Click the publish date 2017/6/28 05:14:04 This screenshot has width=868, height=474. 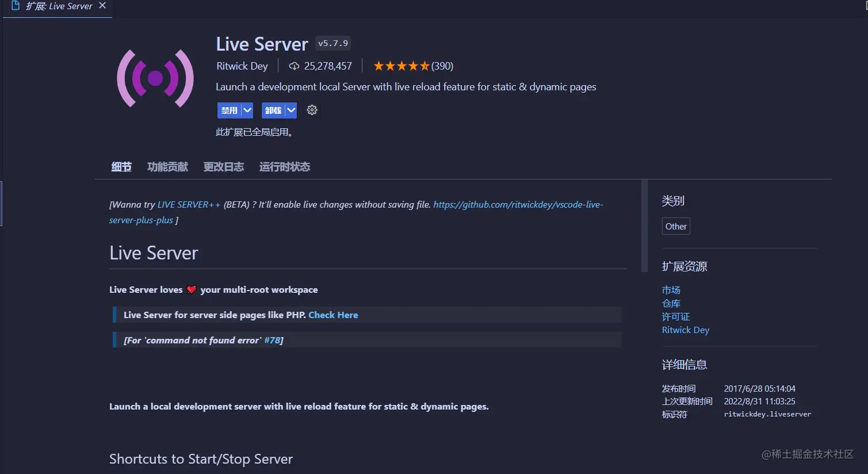click(x=760, y=389)
